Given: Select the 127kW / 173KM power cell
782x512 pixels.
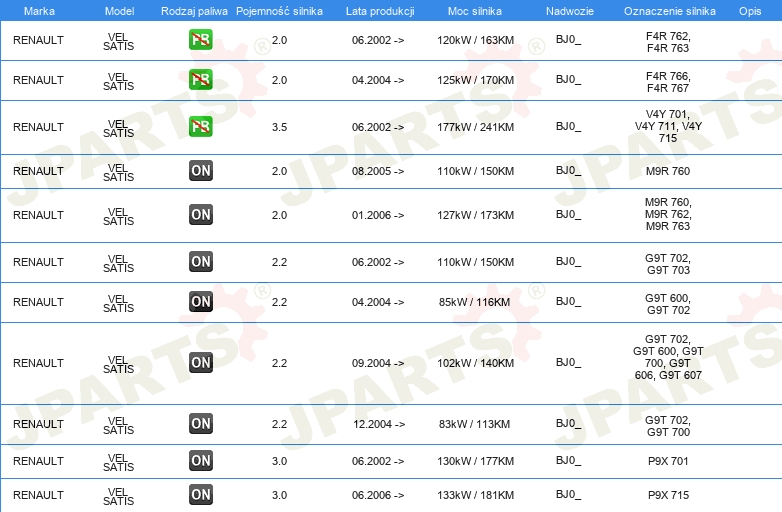Looking at the screenshot, I should pos(475,215).
